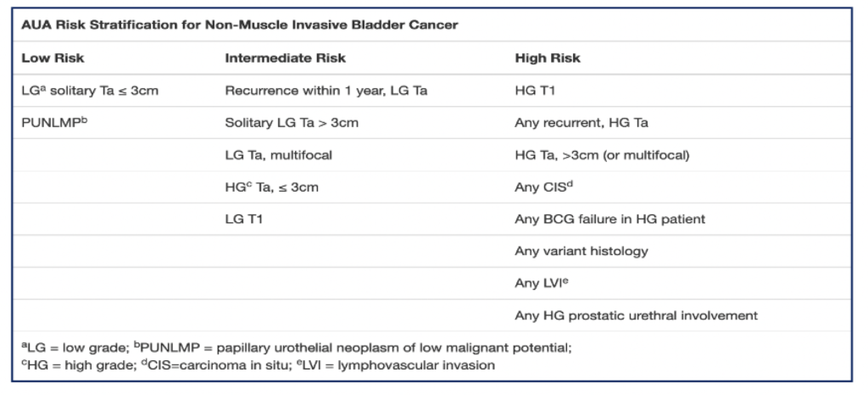The width and height of the screenshot is (868, 395).
Task: Click the 'Any LVI' cell
Action: click(x=542, y=283)
